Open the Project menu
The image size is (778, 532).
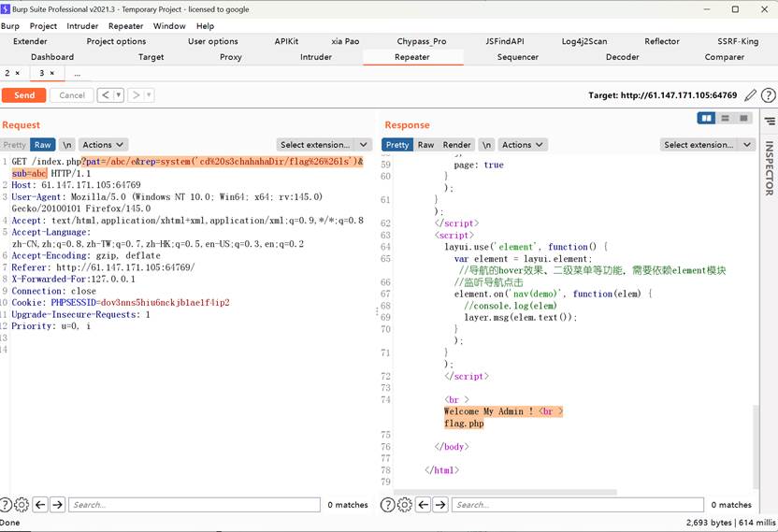tap(43, 26)
